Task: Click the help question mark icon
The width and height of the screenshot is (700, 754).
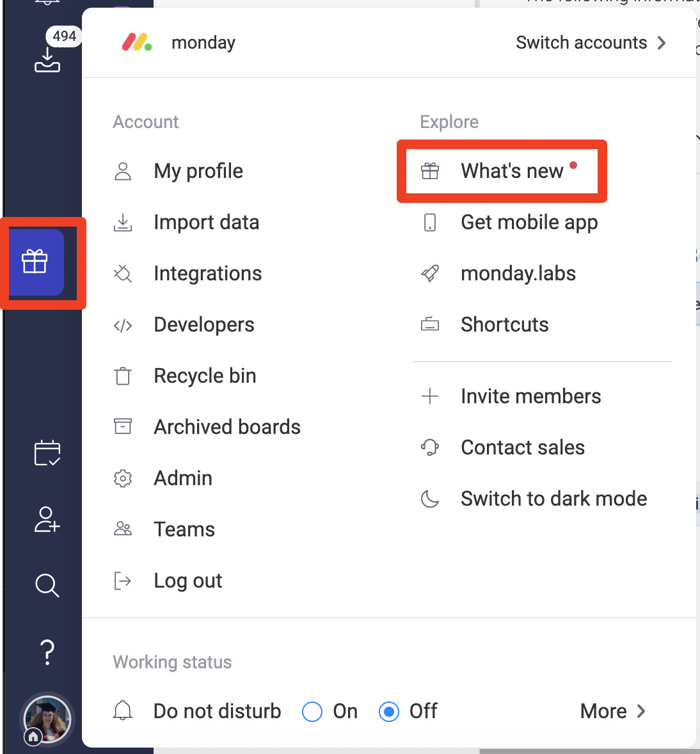Action: [x=47, y=652]
